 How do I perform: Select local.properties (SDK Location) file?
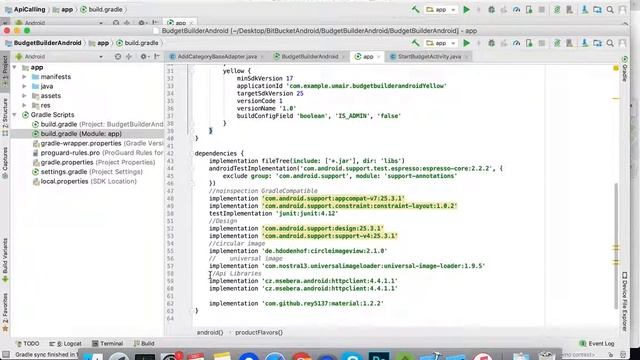pyautogui.click(x=84, y=181)
